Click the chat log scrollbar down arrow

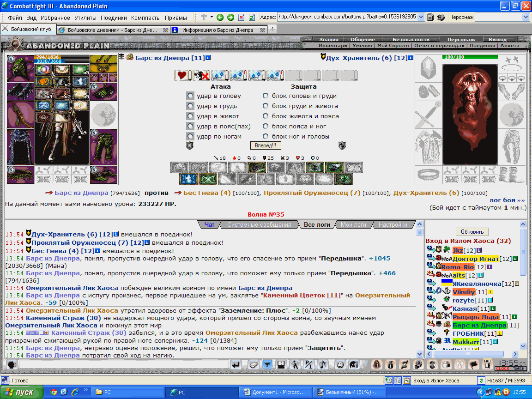pyautogui.click(x=420, y=354)
